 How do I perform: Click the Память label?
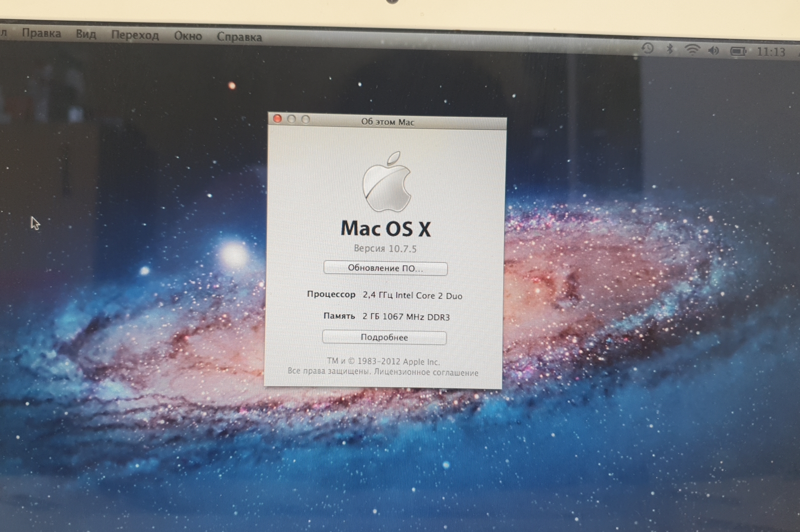point(339,316)
